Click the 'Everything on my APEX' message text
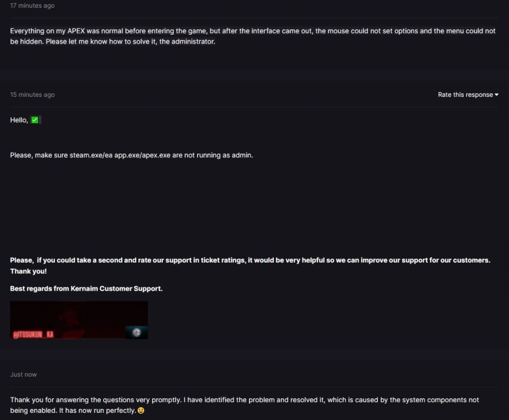 pyautogui.click(x=253, y=36)
